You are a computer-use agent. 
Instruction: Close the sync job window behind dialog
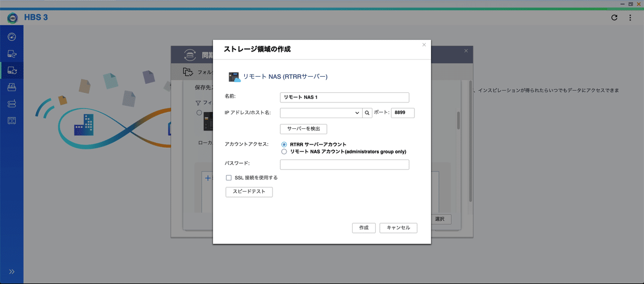pos(466,51)
